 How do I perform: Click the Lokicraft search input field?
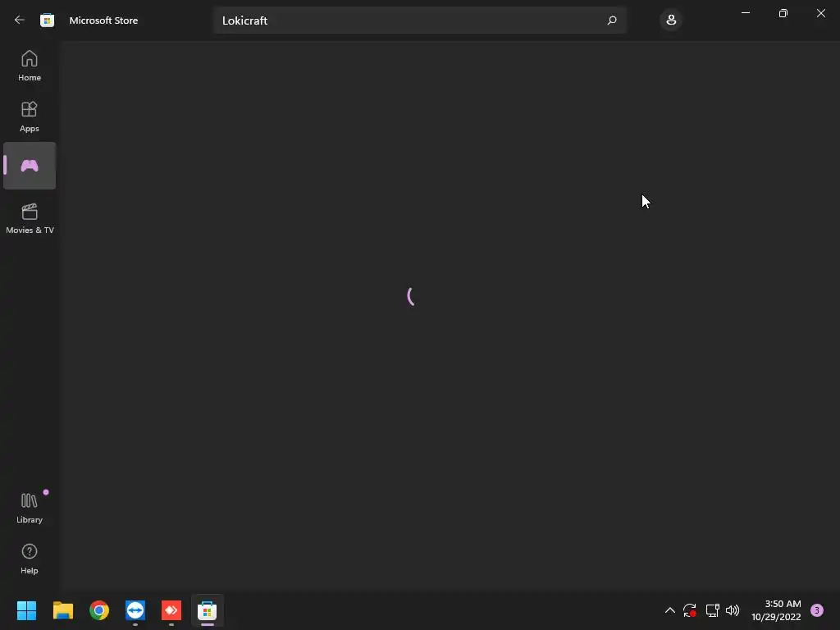point(419,21)
